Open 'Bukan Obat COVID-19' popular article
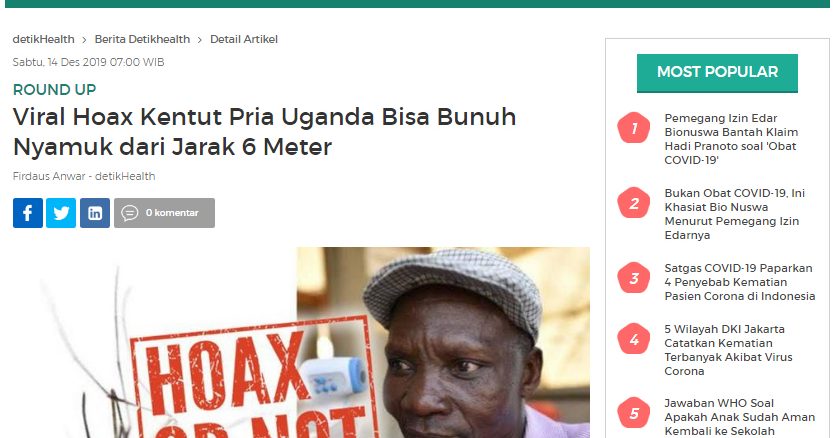The image size is (839, 438). click(734, 214)
